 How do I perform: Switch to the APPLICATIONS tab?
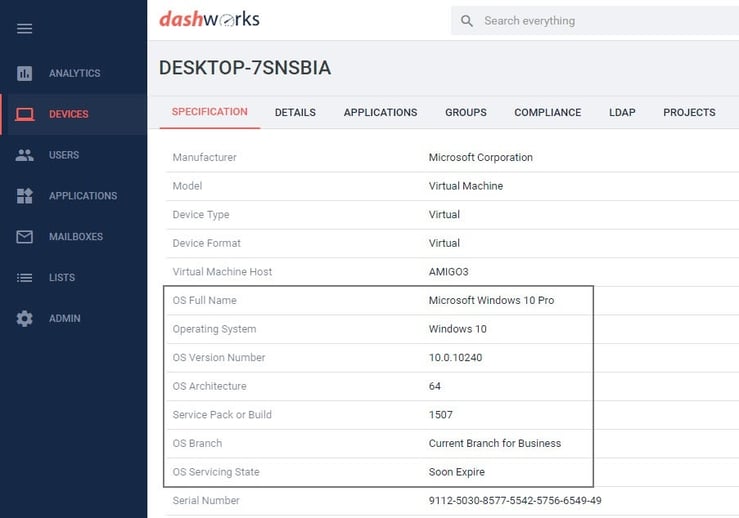(380, 113)
